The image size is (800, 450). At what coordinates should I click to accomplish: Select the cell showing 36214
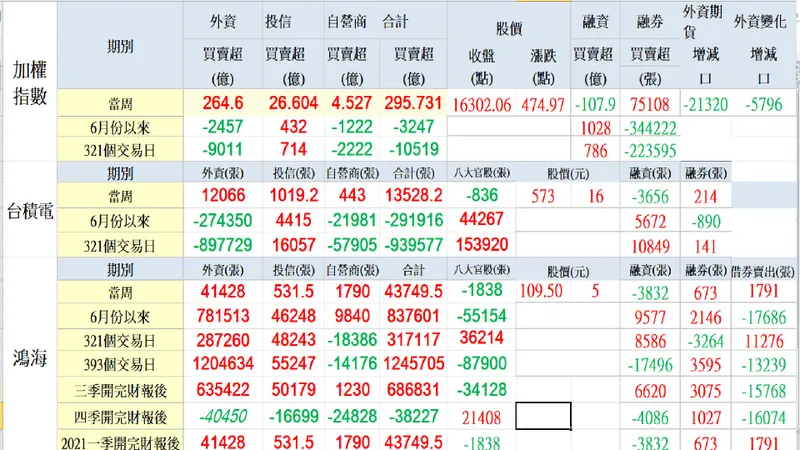pos(482,338)
